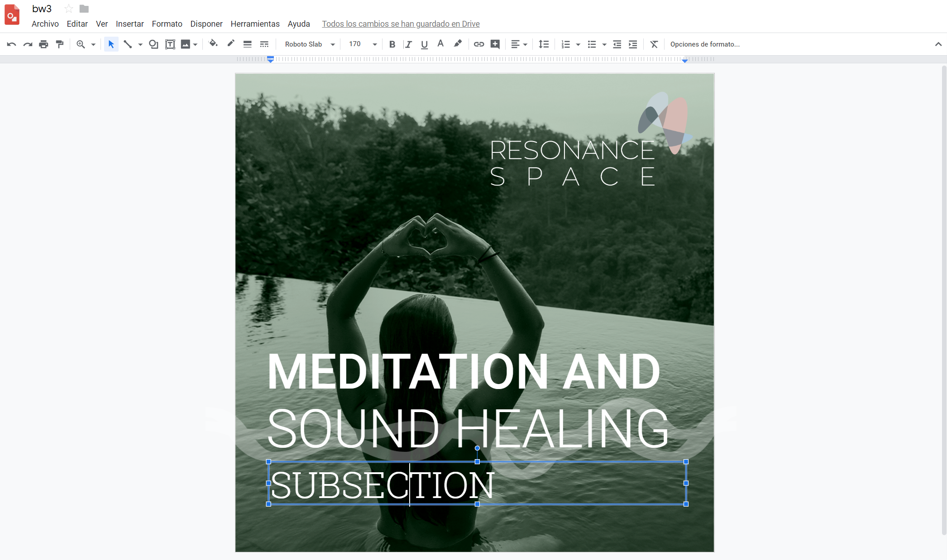Viewport: 947px width, 560px height.
Task: Click the saved in Drive status link
Action: tap(401, 24)
